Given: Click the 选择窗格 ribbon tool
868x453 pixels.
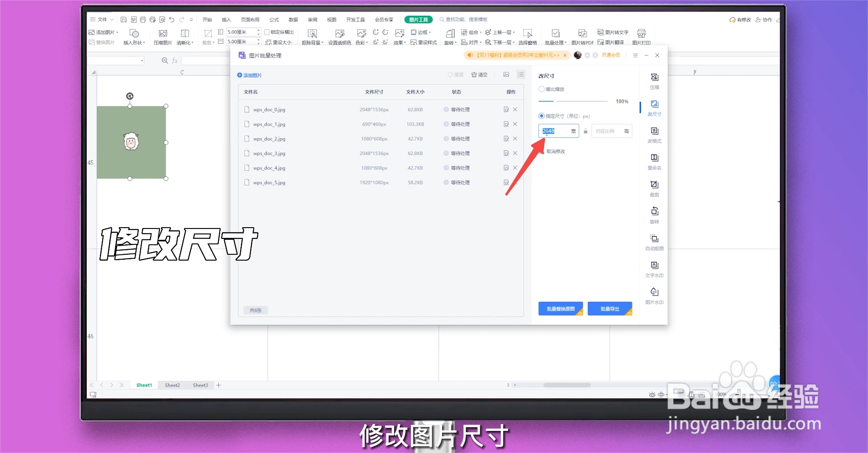Looking at the screenshot, I should 528,37.
